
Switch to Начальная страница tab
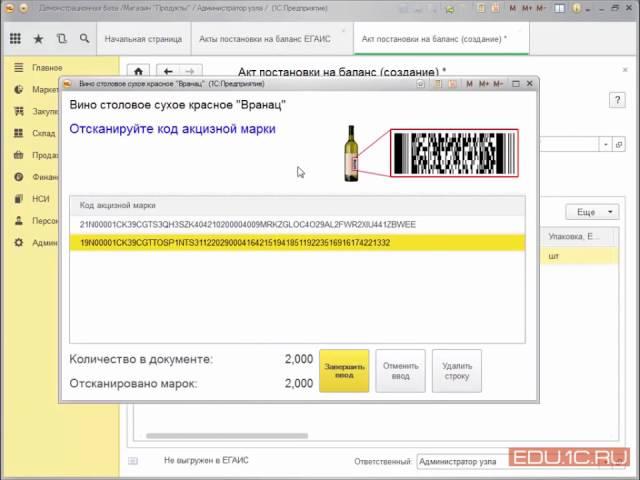point(143,39)
